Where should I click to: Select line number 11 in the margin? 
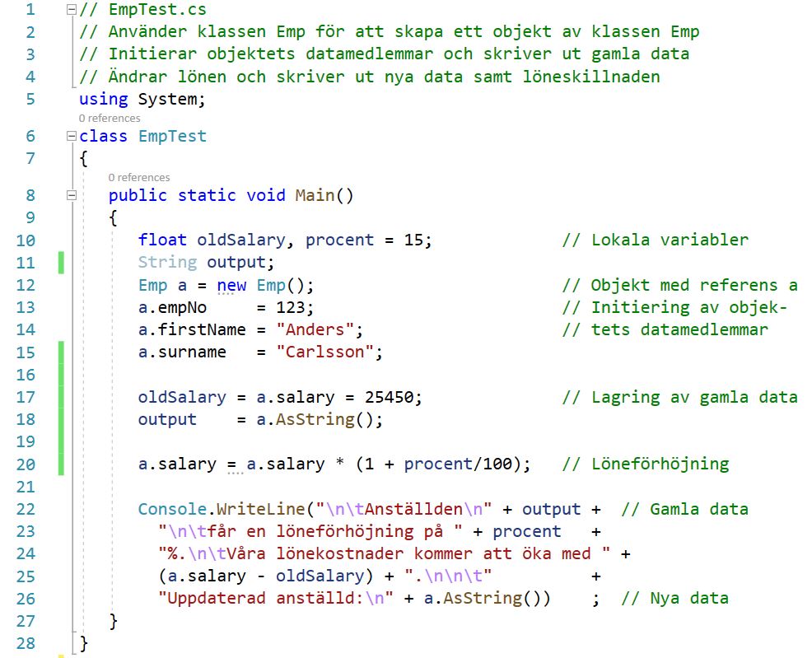coord(26,263)
